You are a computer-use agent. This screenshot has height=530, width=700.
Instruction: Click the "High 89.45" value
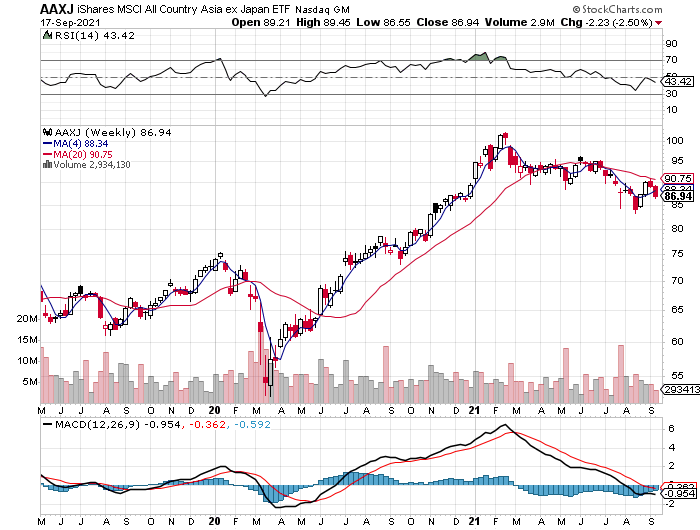323,22
